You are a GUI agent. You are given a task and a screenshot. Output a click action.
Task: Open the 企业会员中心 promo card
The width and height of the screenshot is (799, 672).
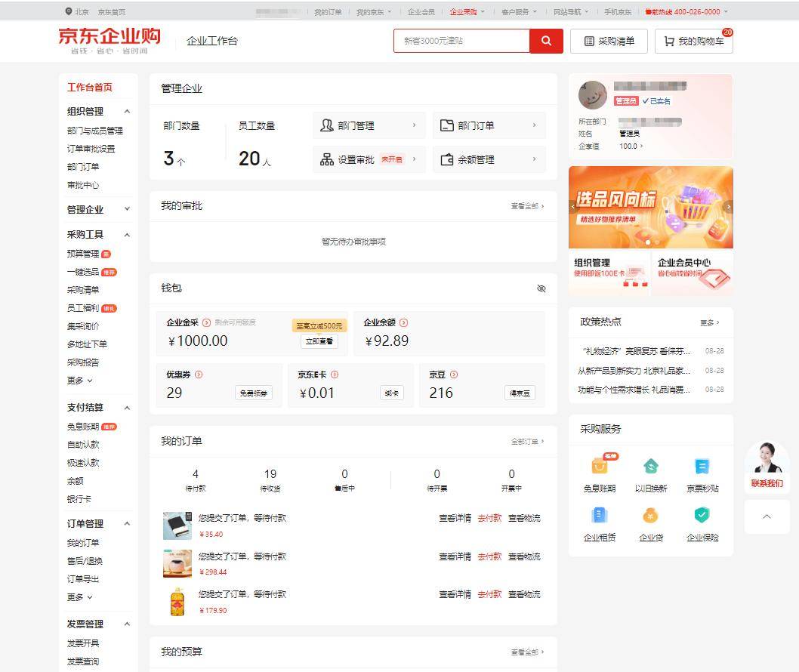[693, 272]
